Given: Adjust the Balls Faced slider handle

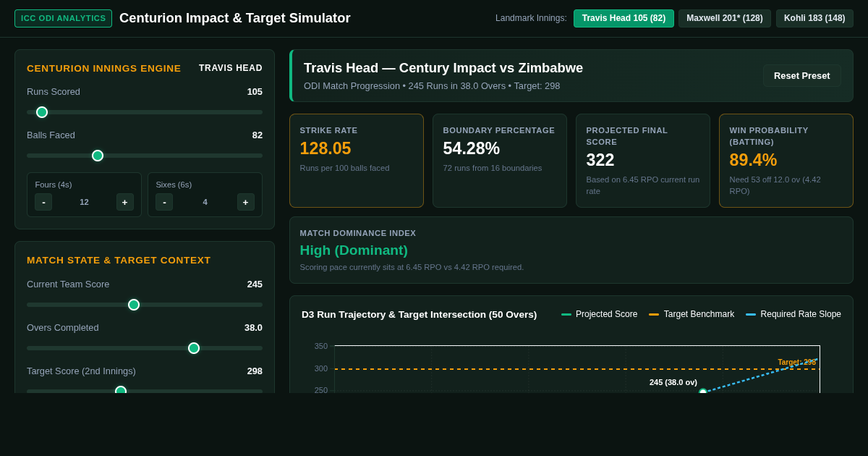Looking at the screenshot, I should tap(98, 156).
